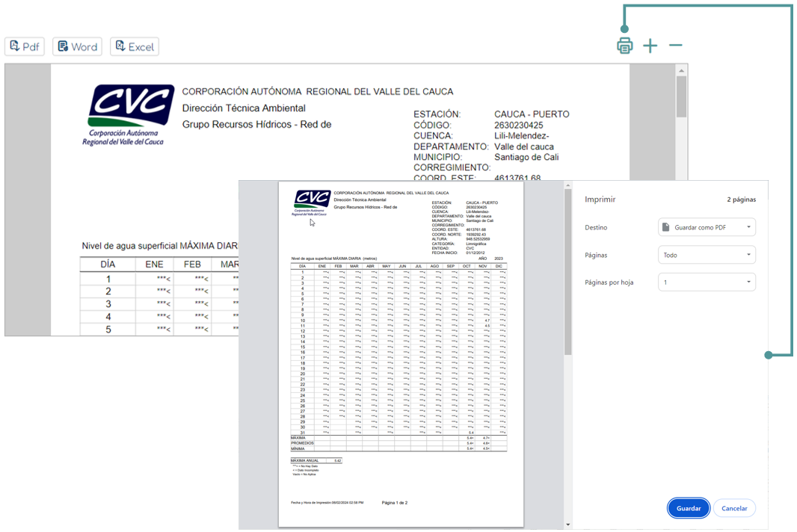Expand the Páginas por hoja dropdown

coord(707,282)
